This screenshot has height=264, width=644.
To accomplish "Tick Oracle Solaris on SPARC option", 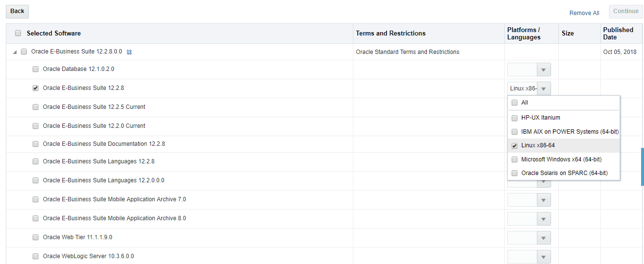I will 515,173.
